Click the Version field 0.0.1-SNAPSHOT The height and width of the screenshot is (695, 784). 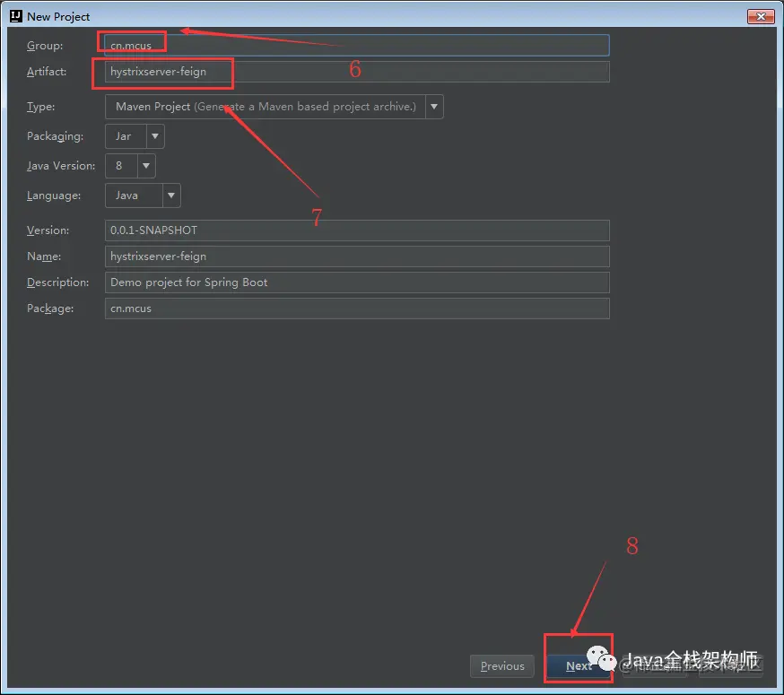click(357, 230)
